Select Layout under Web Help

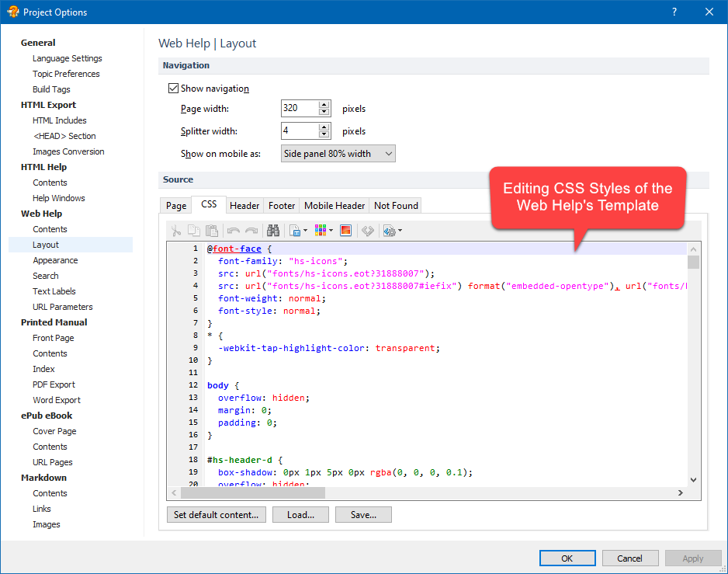pyautogui.click(x=71, y=245)
